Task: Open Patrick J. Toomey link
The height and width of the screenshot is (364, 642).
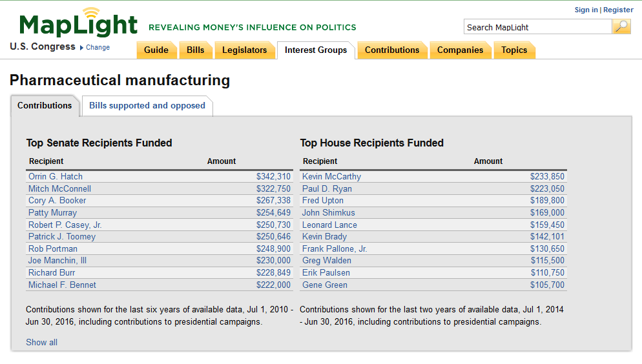Action: [62, 236]
